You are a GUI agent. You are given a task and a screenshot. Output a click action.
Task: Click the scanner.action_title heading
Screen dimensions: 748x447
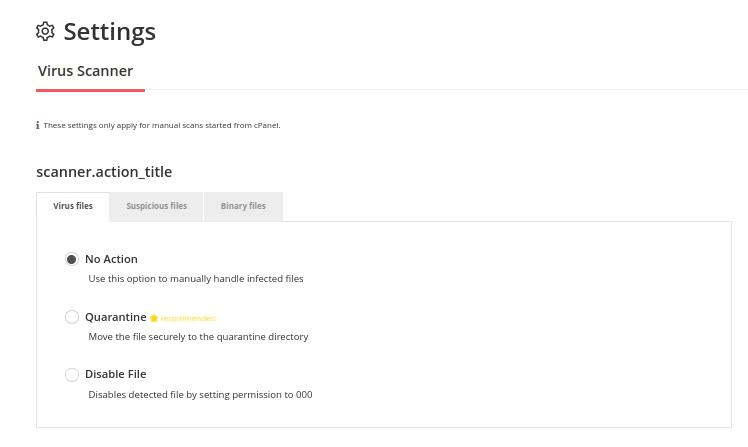[x=104, y=172]
